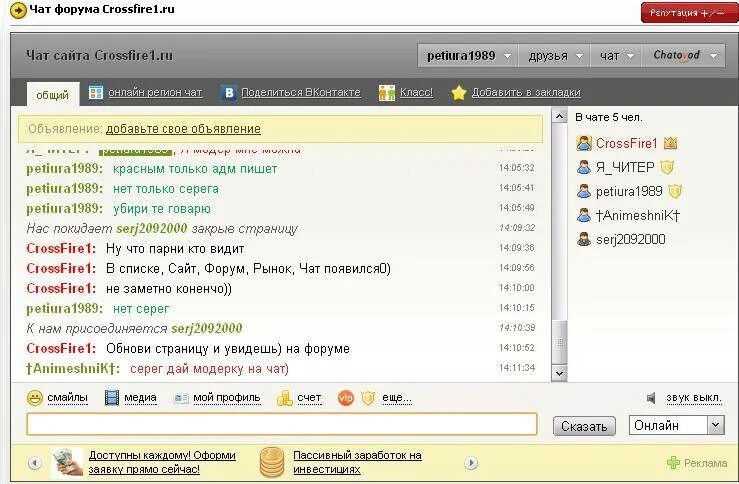The height and width of the screenshot is (484, 739).
Task: Click chat scrollbar down arrow
Action: (559, 373)
